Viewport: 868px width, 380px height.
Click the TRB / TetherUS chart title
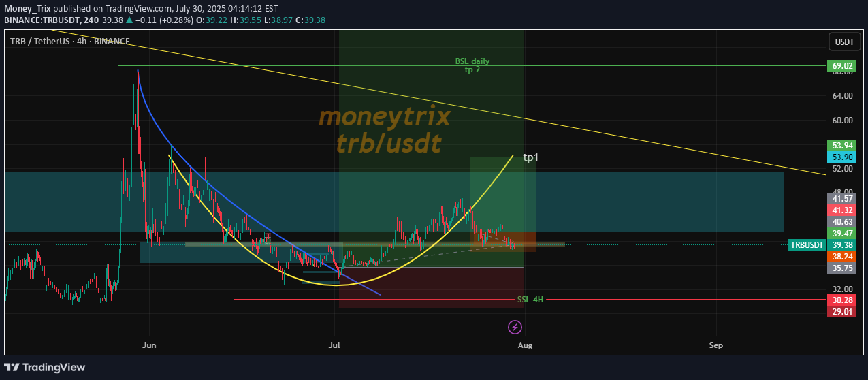tap(70, 42)
